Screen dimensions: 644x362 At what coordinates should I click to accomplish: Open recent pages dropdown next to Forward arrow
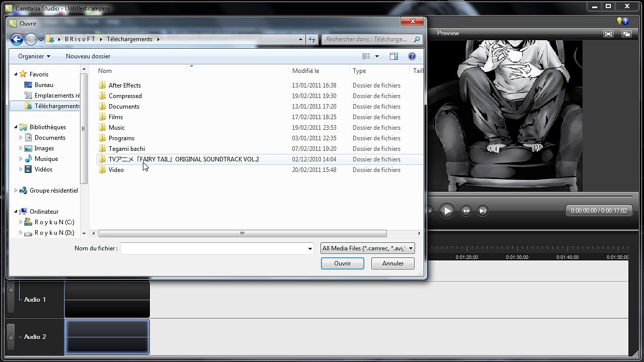pos(41,39)
